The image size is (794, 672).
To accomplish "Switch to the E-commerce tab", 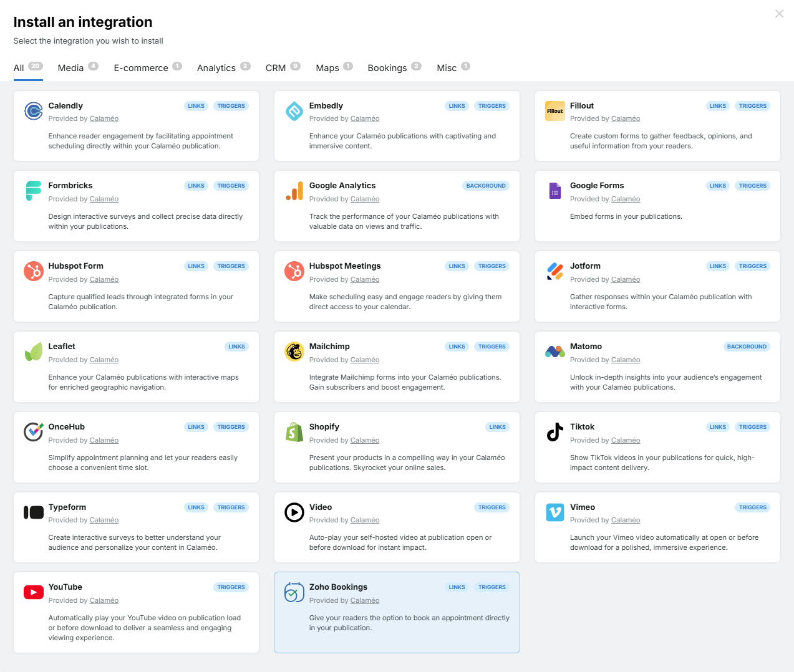I will (x=148, y=67).
